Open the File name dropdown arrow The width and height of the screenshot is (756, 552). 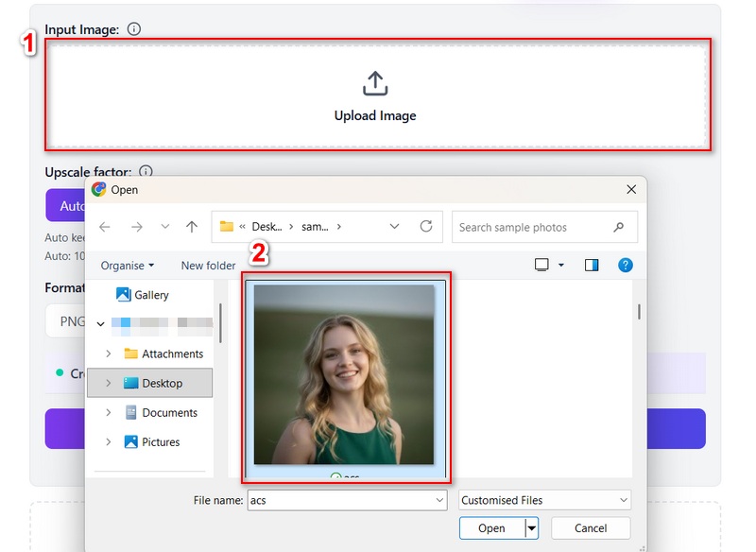pos(439,500)
